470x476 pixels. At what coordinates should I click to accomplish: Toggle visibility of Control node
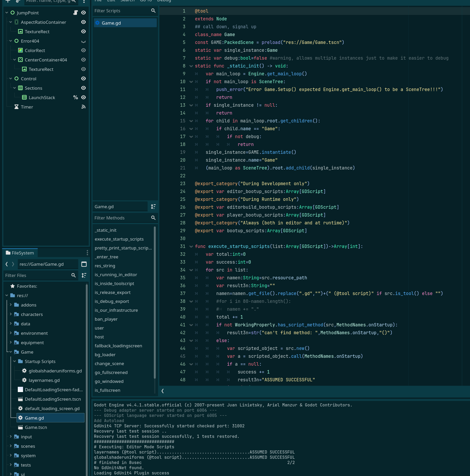[x=83, y=78]
